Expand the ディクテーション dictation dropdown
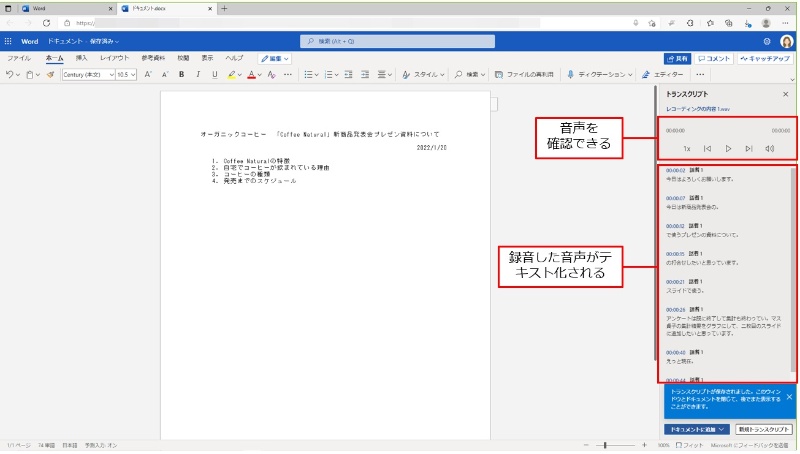 pos(598,74)
